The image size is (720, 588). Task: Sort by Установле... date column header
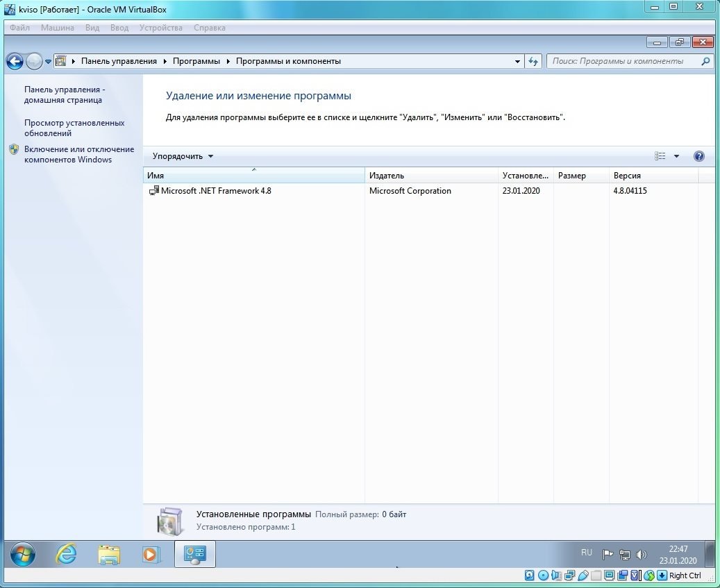click(x=526, y=176)
